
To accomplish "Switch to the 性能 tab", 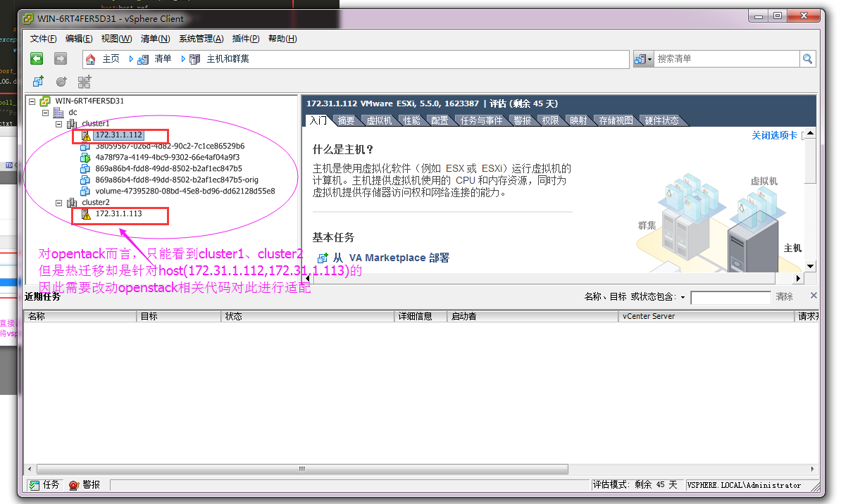I will click(411, 120).
